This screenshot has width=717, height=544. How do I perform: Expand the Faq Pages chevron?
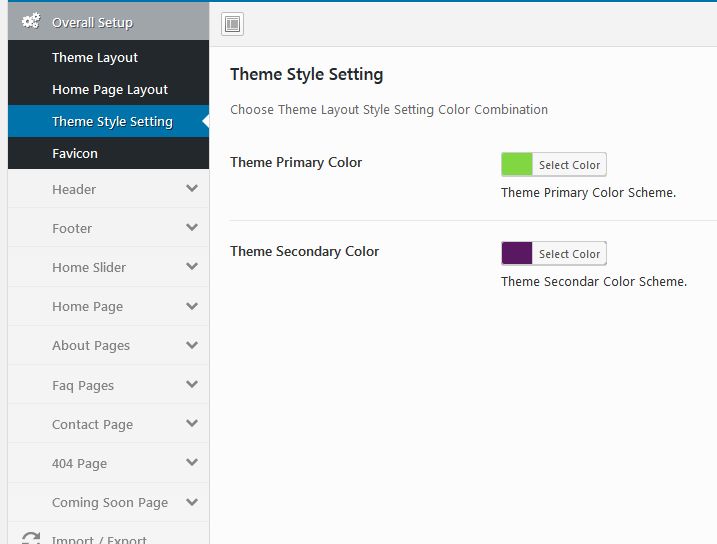tap(192, 384)
